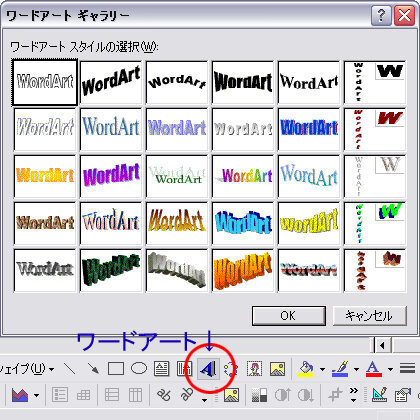Pick the yellow 3D WordArt style
Screen dimensions: 420x420
pyautogui.click(x=309, y=223)
